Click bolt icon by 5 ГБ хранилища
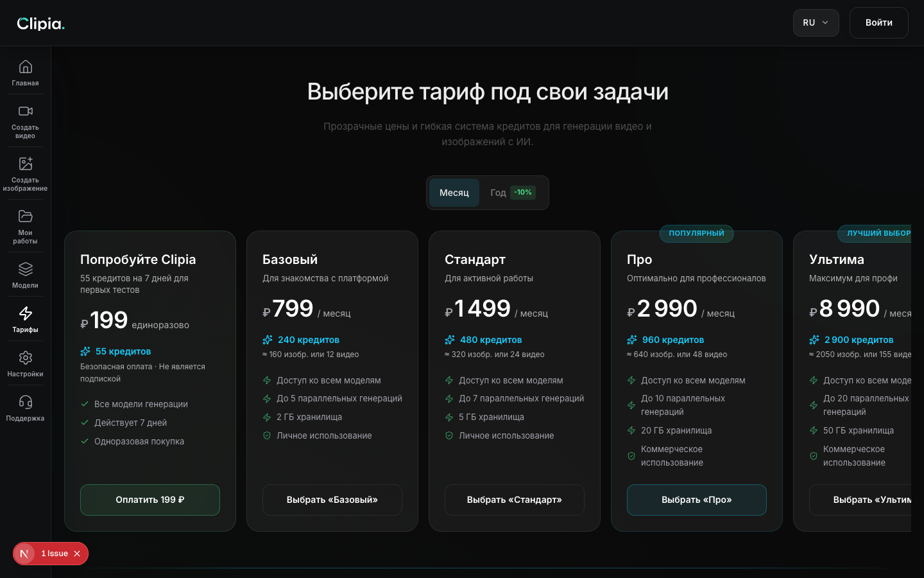924x578 pixels. 449,417
